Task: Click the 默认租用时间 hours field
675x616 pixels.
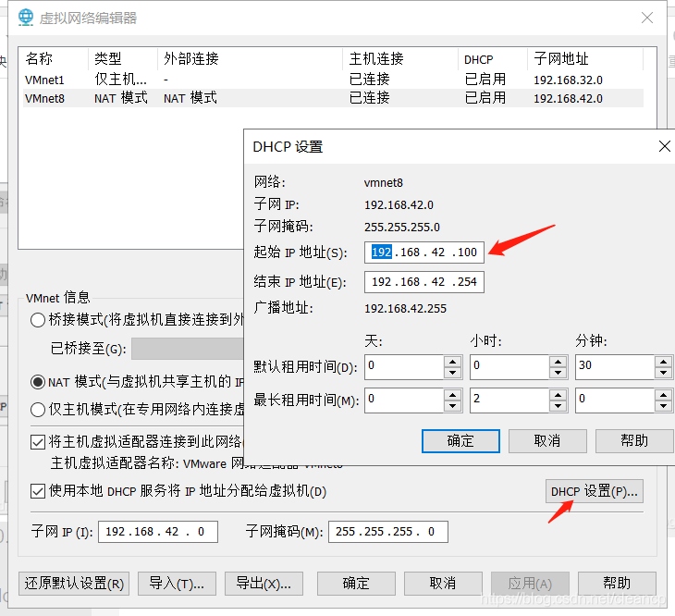Action: point(509,367)
